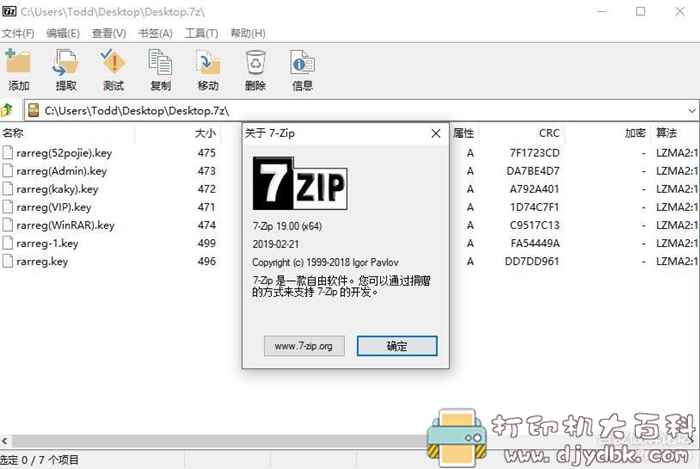This screenshot has width=700, height=469.
Task: Click the www.7-zip.org button
Action: pyautogui.click(x=304, y=346)
